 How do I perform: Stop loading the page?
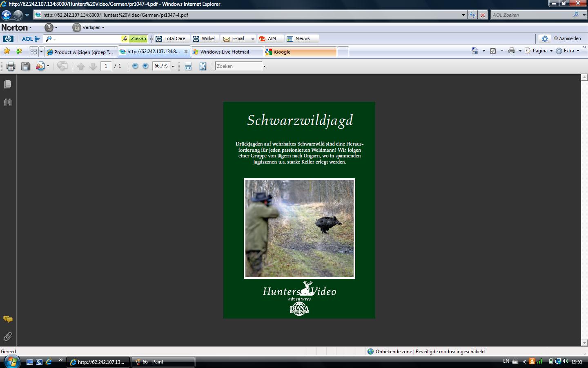483,15
